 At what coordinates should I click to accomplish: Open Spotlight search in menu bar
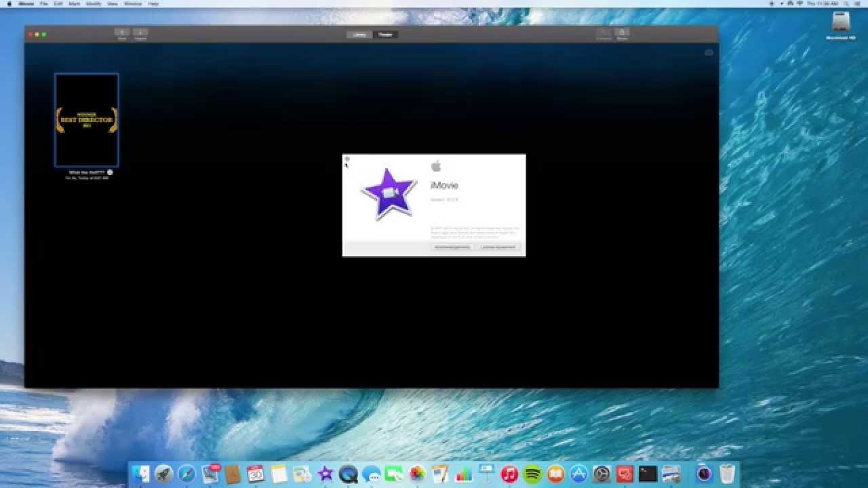click(847, 3)
